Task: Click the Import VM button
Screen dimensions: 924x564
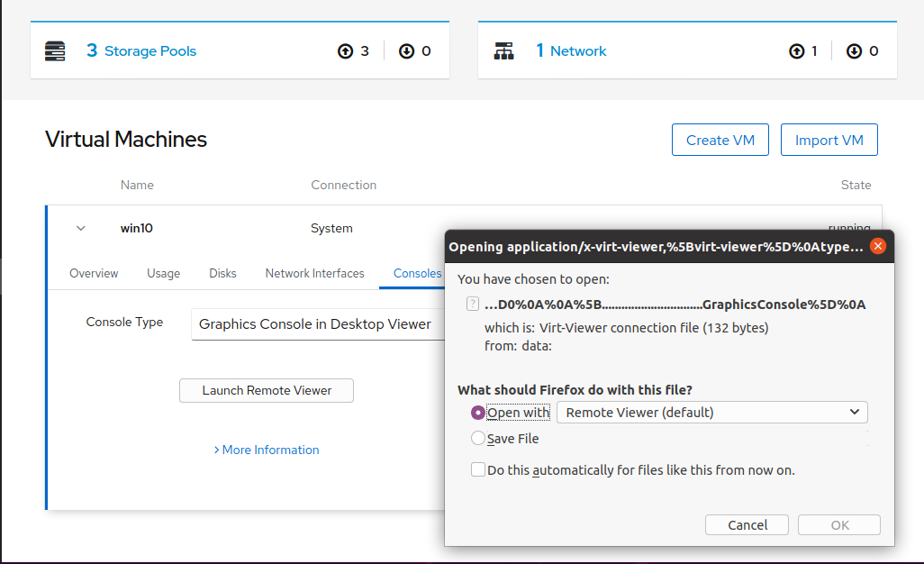Action: (829, 140)
